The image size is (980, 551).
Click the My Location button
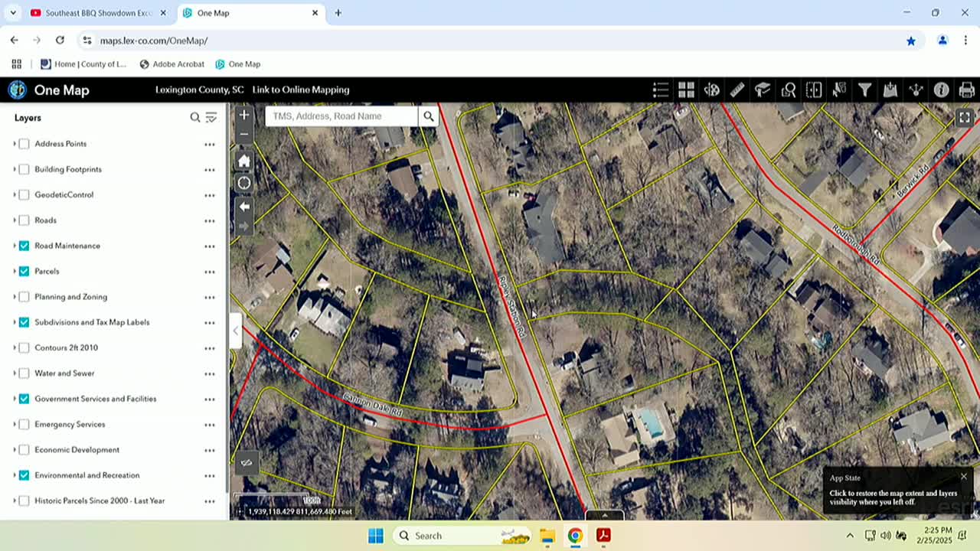[x=244, y=183]
